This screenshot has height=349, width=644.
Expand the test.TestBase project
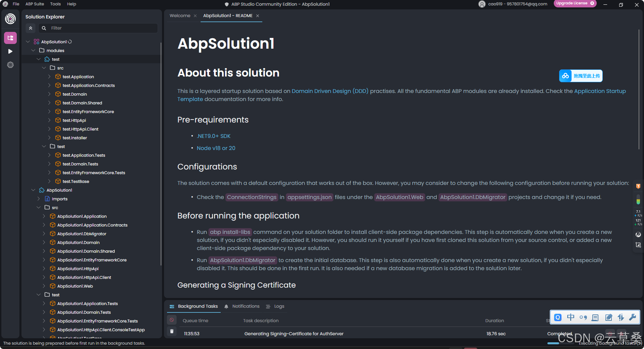pos(49,181)
